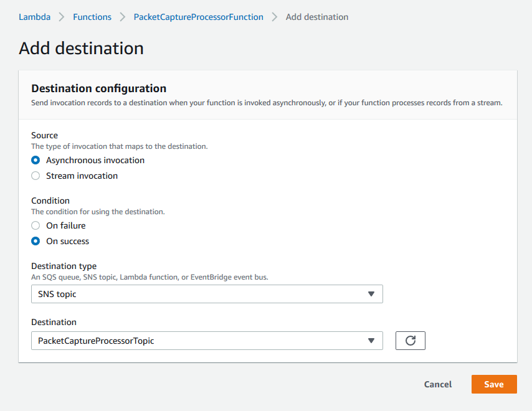Click the refresh destinations icon button

coord(410,341)
